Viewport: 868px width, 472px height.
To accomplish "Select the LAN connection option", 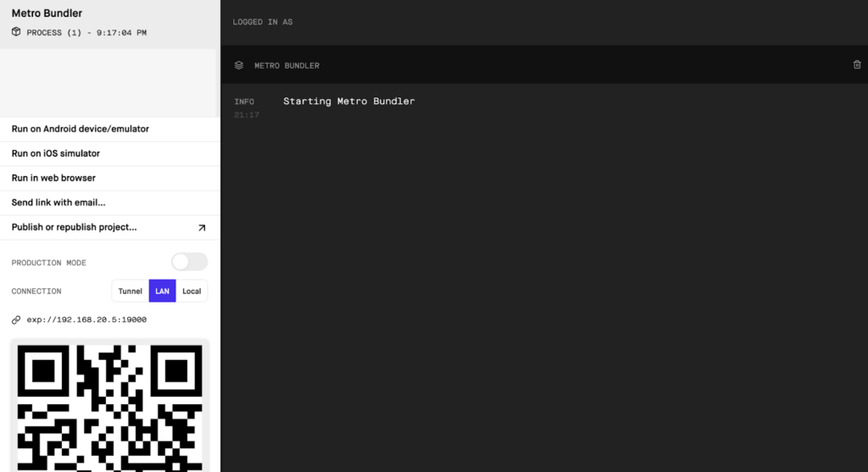I will tap(162, 291).
